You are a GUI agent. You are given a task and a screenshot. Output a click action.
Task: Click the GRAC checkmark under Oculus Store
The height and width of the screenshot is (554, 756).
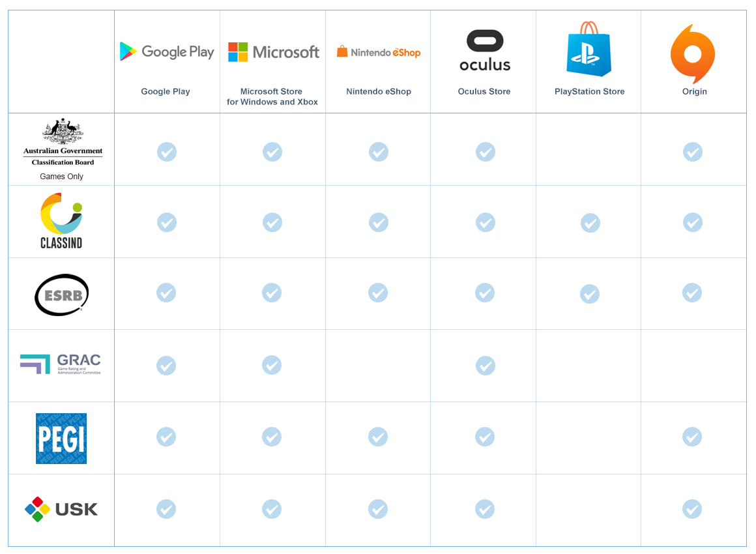pos(485,366)
